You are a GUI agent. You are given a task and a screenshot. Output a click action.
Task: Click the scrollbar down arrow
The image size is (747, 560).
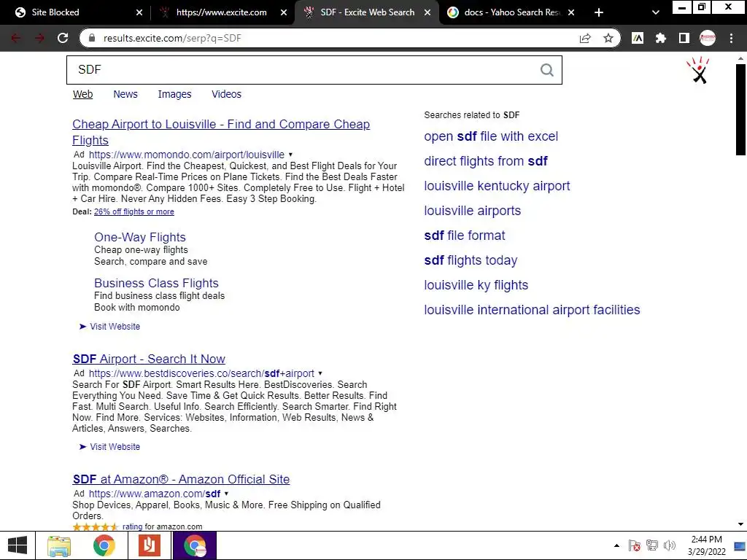coord(740,524)
